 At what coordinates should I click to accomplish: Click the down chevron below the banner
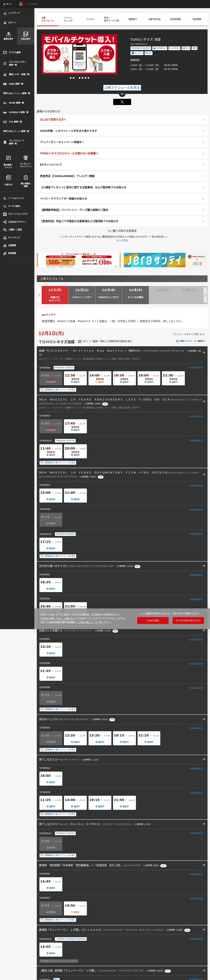[x=122, y=94]
